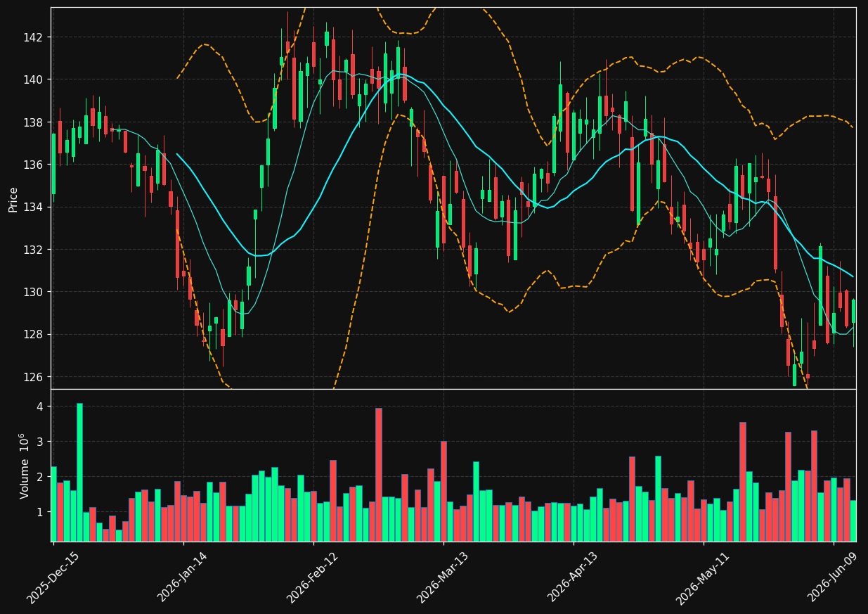Click the volume axis tick 2
The image size is (868, 614).
[40, 477]
